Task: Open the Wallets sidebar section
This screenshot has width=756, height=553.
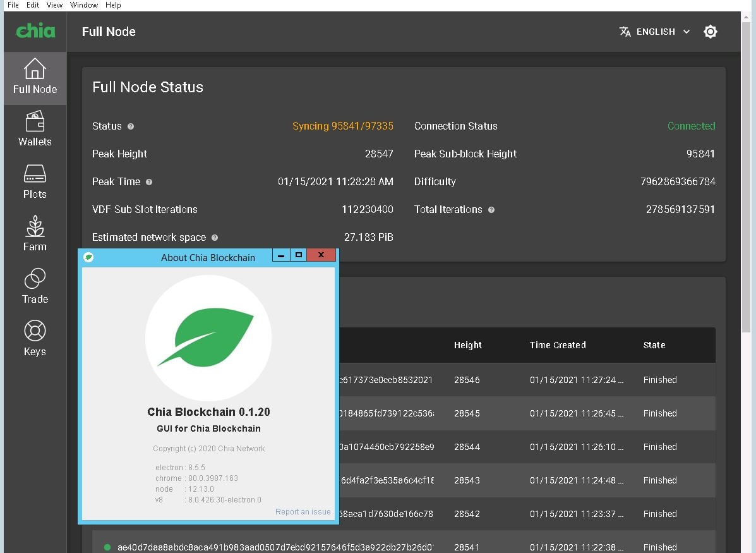Action: pos(35,130)
